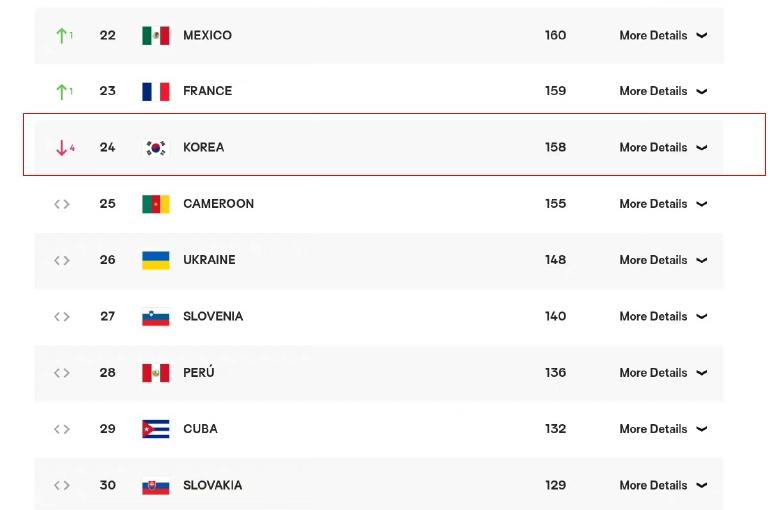Select the SLOVENIA country name

213,316
